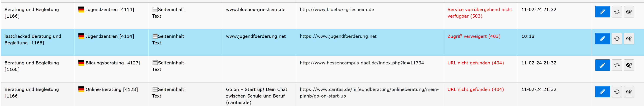This screenshot has height=106, width=644.
Task: Click the Seiteninhalt content icon in the caritas row
Action: (x=155, y=89)
